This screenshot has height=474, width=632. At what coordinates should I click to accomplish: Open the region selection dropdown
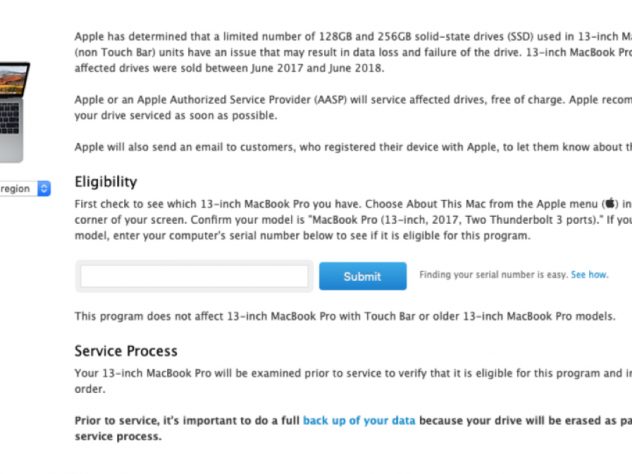pos(20,188)
